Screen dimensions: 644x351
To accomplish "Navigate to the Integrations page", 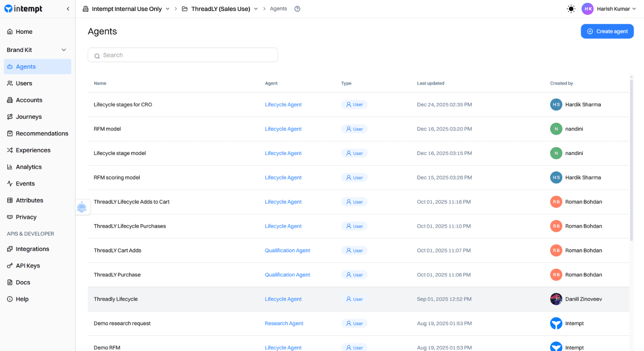I will 32,249.
